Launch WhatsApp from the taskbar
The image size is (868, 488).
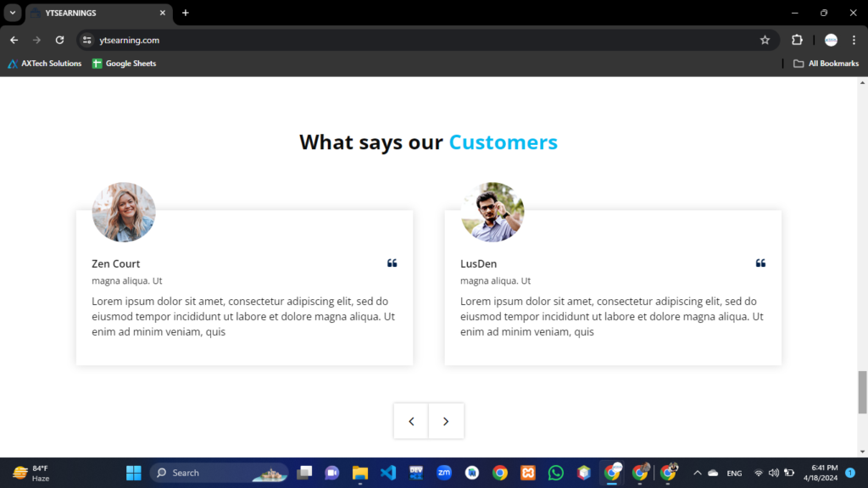(x=555, y=473)
